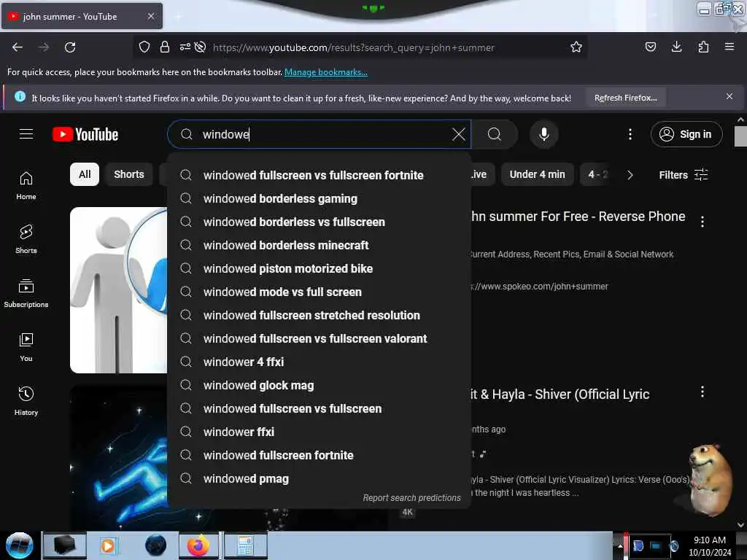Go to the YouTube logo home link

tap(85, 134)
